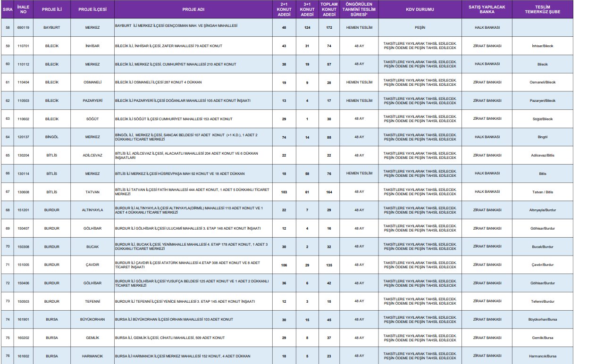The height and width of the screenshot is (364, 604).
Task: Select ihale number 161901
Action: coord(23,319)
